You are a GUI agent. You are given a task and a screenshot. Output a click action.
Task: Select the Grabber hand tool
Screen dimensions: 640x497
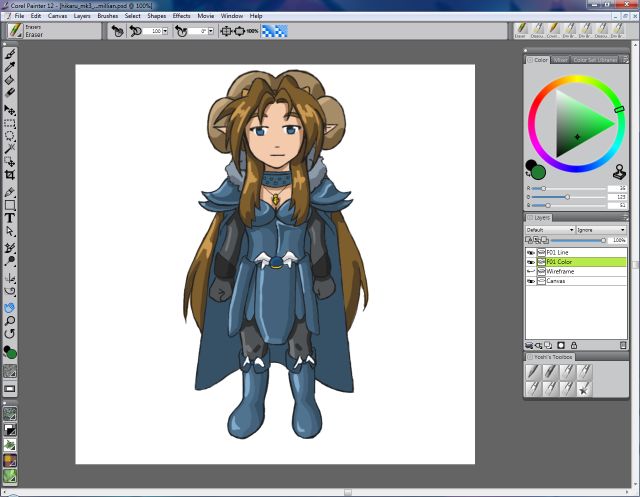[10, 308]
